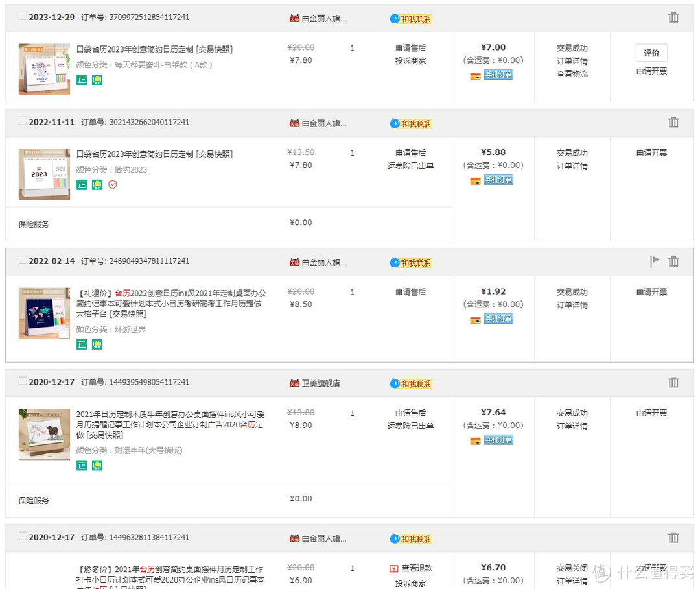Select checkbox for order 1449395498054117241
700x589 pixels.
[23, 381]
